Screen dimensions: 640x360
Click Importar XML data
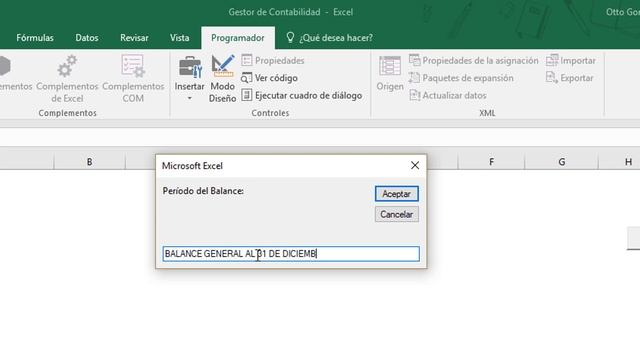[571, 60]
